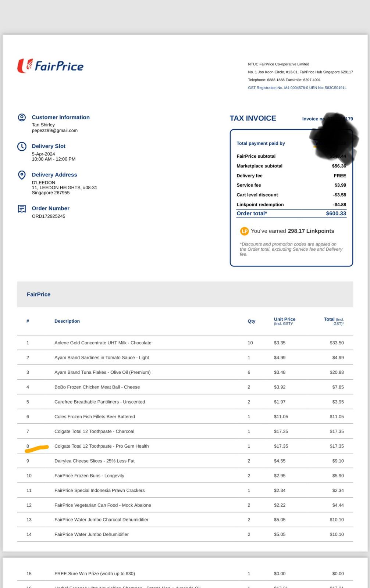This screenshot has width=370, height=588.
Task: Select FairPrice Water Jumbo Charcoal Dehumidifier
Action: 102,520
